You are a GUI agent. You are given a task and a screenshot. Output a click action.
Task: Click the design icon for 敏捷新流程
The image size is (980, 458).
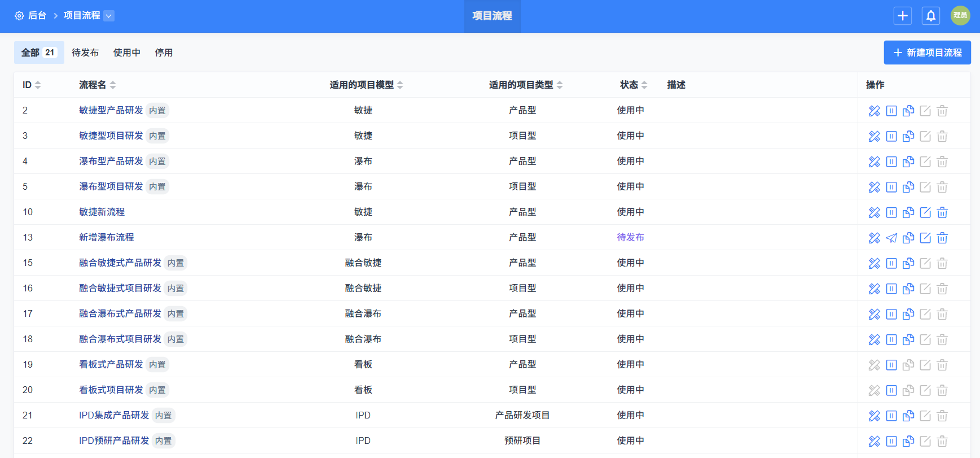click(x=874, y=212)
